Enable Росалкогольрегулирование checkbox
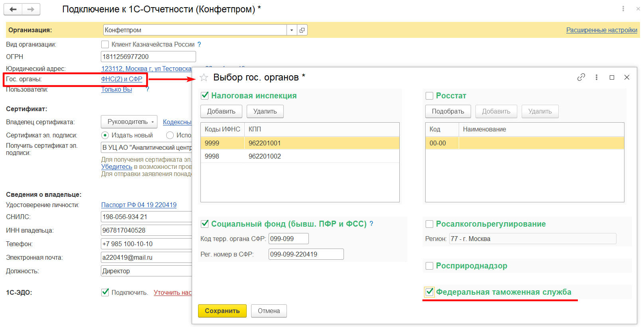The image size is (644, 327). 430,224
